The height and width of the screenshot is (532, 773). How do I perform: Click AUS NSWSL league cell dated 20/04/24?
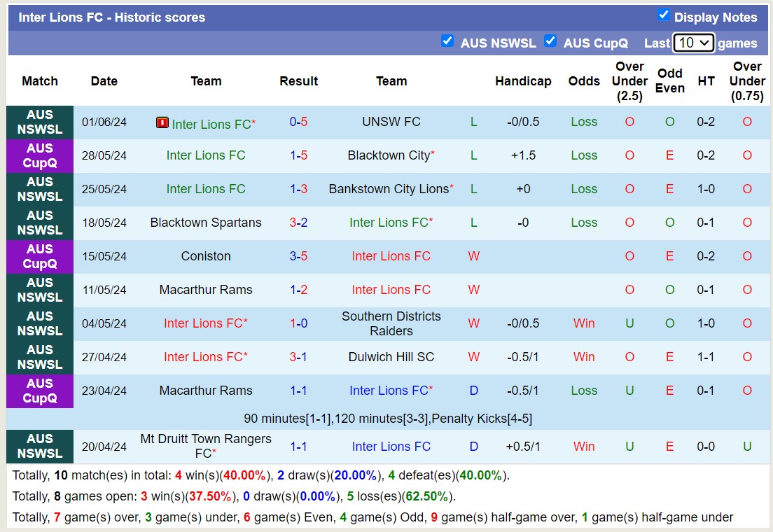[x=40, y=446]
